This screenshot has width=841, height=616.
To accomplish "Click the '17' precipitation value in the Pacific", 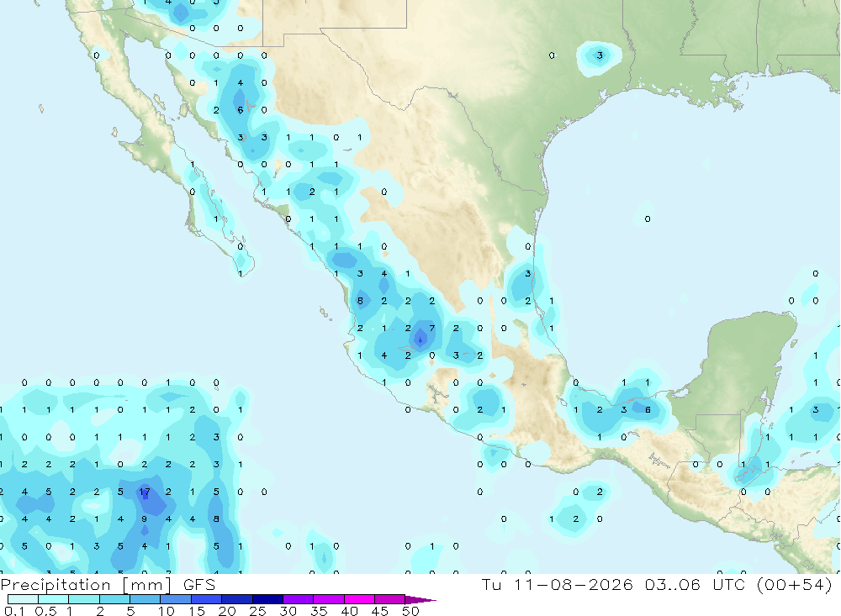I will (x=145, y=492).
